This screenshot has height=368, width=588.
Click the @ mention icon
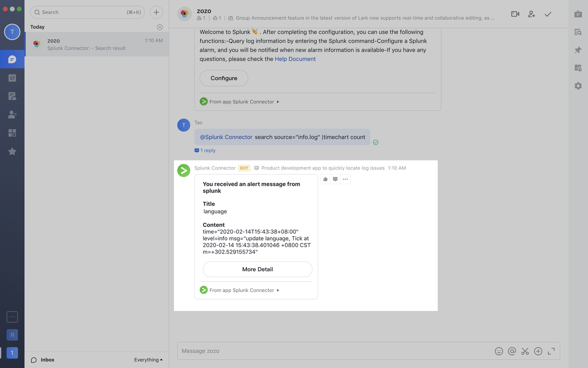(x=512, y=351)
